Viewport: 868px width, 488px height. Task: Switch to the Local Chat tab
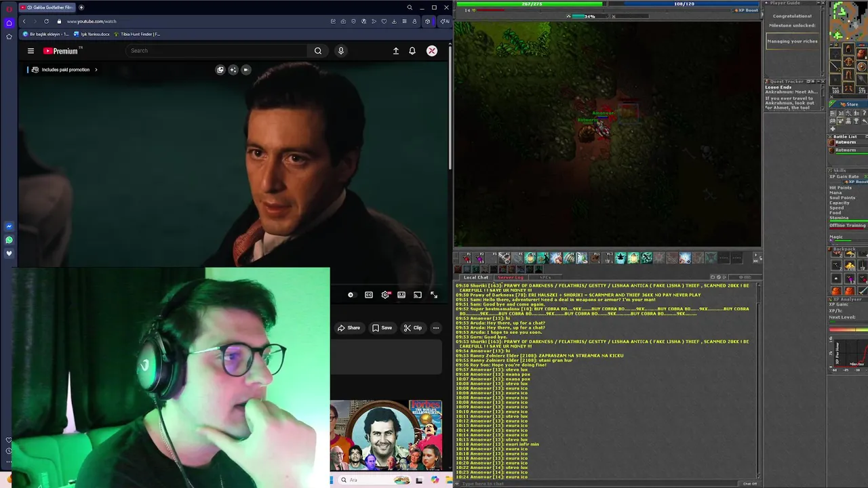point(476,277)
